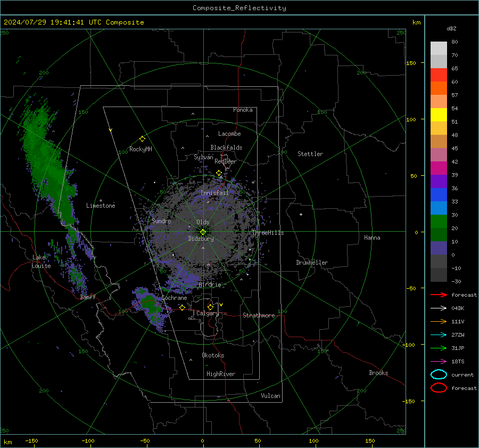Click the cyan 27ZW arrow in legend
Viewport: 479px width, 448px height.
coord(439,335)
